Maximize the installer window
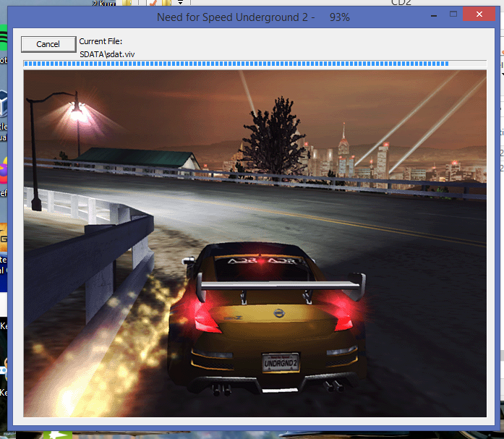This screenshot has width=504, height=439. click(453, 14)
